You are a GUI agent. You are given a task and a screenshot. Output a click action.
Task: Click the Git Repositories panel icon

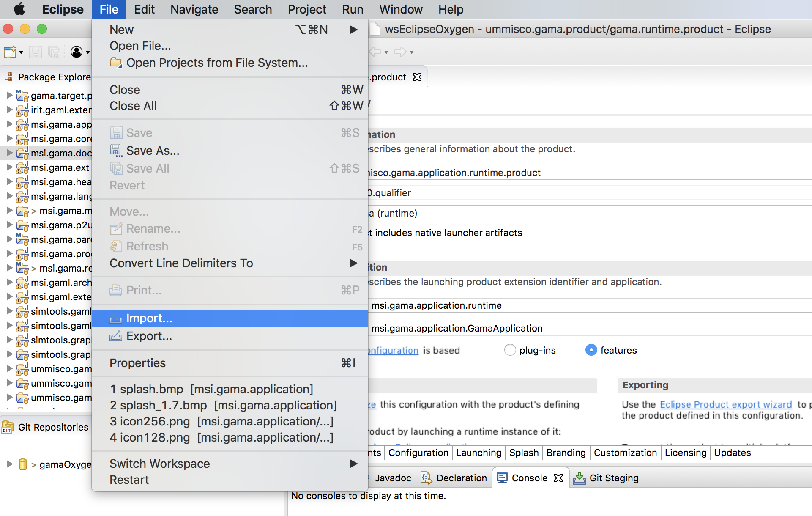(x=9, y=428)
